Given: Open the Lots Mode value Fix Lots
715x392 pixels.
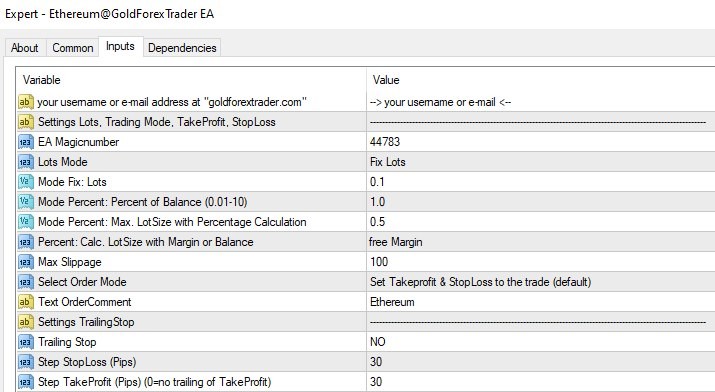Looking at the screenshot, I should (541, 162).
